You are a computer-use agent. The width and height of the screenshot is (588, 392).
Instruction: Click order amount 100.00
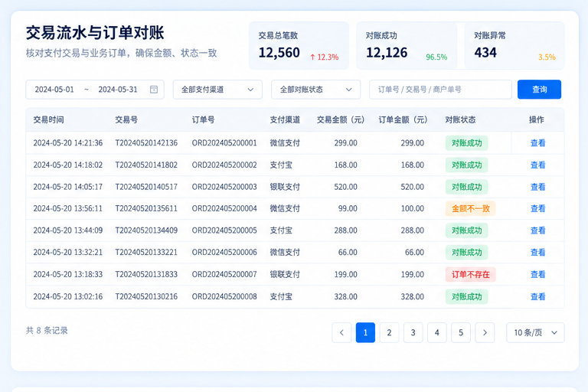tap(413, 208)
